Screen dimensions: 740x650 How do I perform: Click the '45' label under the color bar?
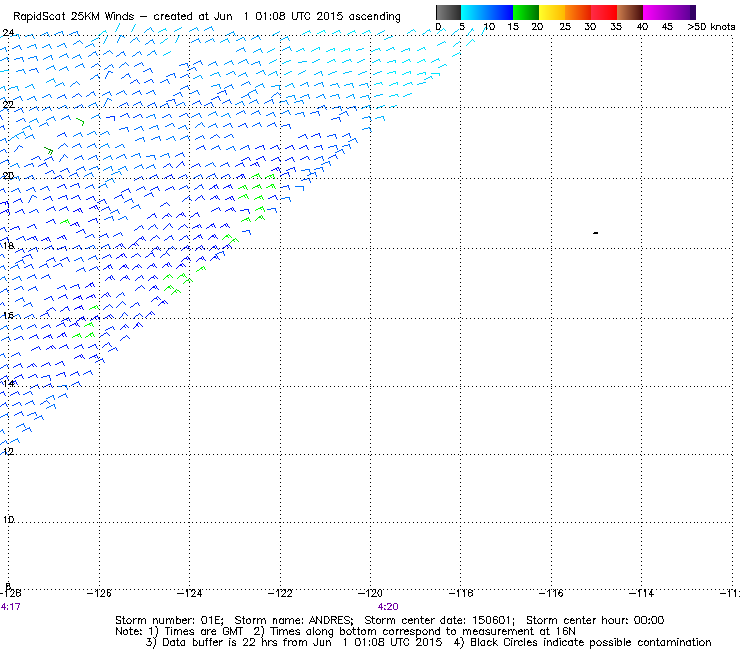[667, 26]
